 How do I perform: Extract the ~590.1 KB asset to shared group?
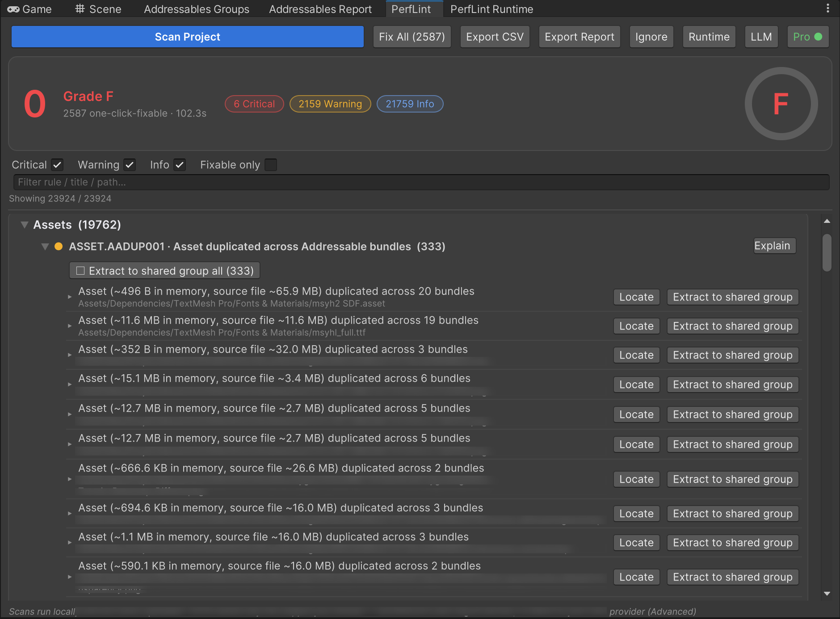[733, 577]
